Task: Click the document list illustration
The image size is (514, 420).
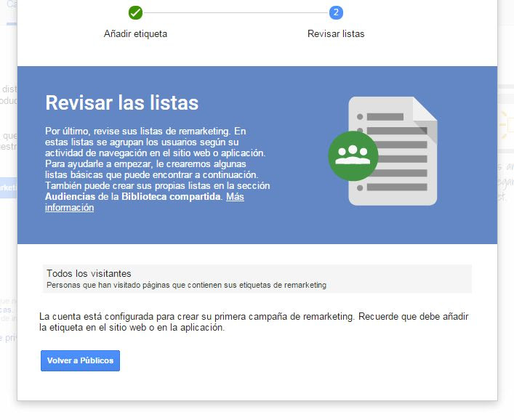Action: [x=393, y=151]
